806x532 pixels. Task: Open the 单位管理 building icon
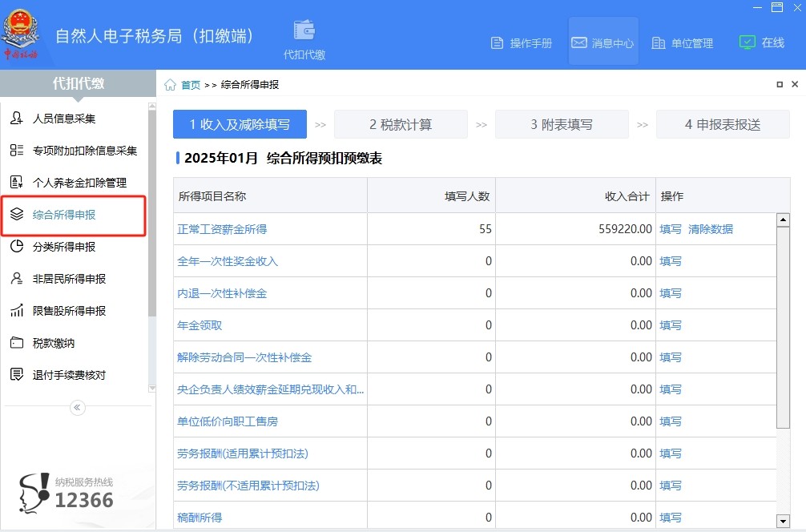coord(658,43)
